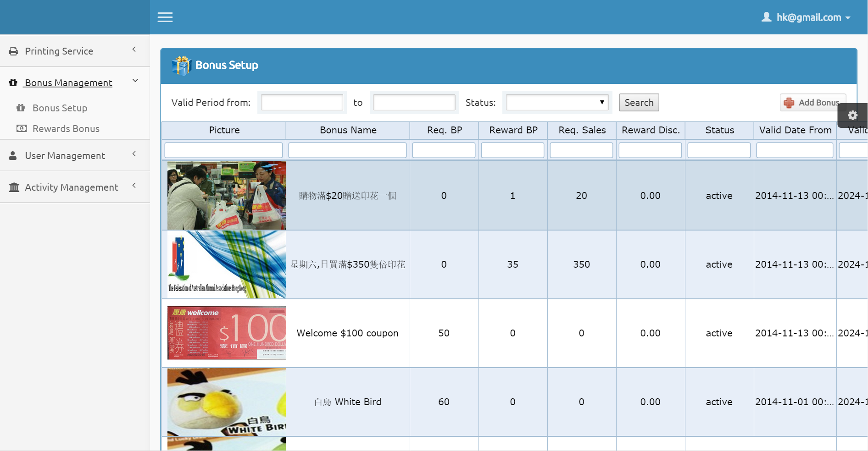Viewport: 868px width, 451px height.
Task: Click Req. Sales value 350
Action: (582, 264)
